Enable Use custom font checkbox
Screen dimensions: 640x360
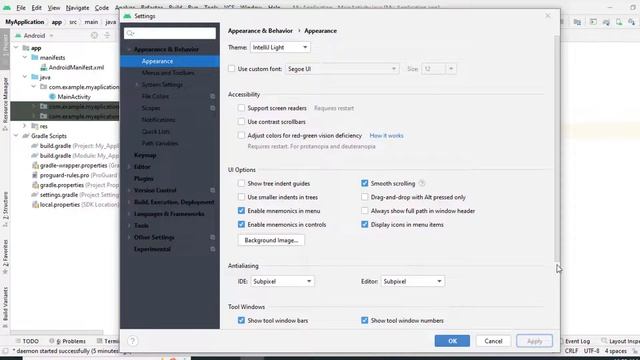(x=231, y=69)
